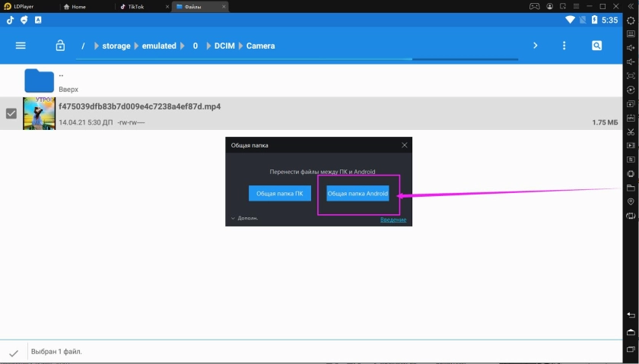
Task: Increase emulator volume in sidebar
Action: [x=631, y=48]
